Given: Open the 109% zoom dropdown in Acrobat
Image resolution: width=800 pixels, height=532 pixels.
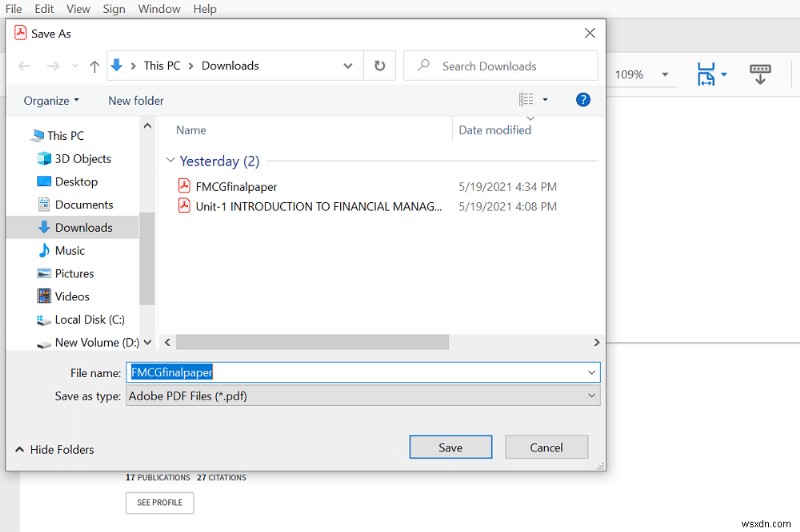Looking at the screenshot, I should [x=664, y=74].
